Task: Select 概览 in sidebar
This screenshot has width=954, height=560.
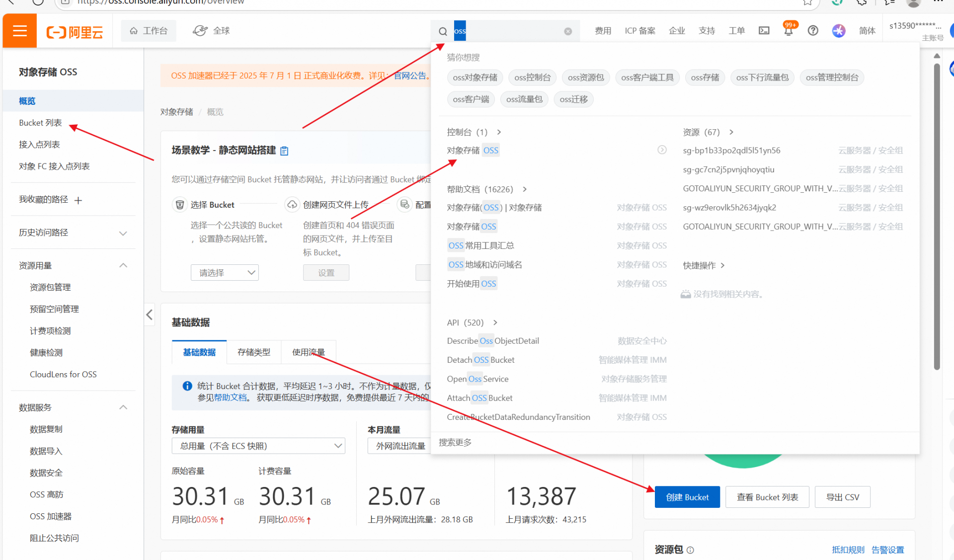Action: 73,101
